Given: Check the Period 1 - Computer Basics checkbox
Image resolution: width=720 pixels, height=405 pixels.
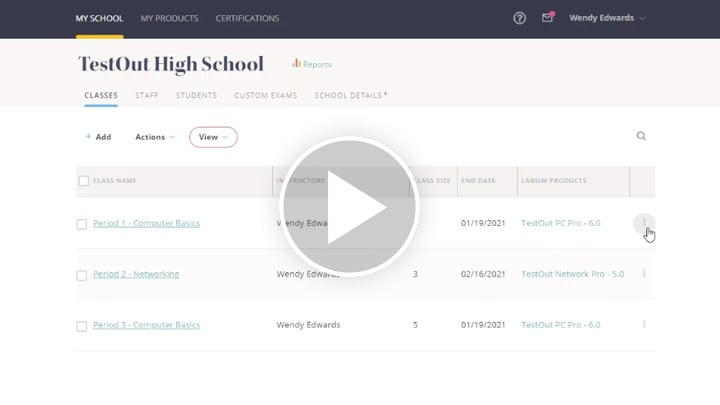Looking at the screenshot, I should (82, 224).
